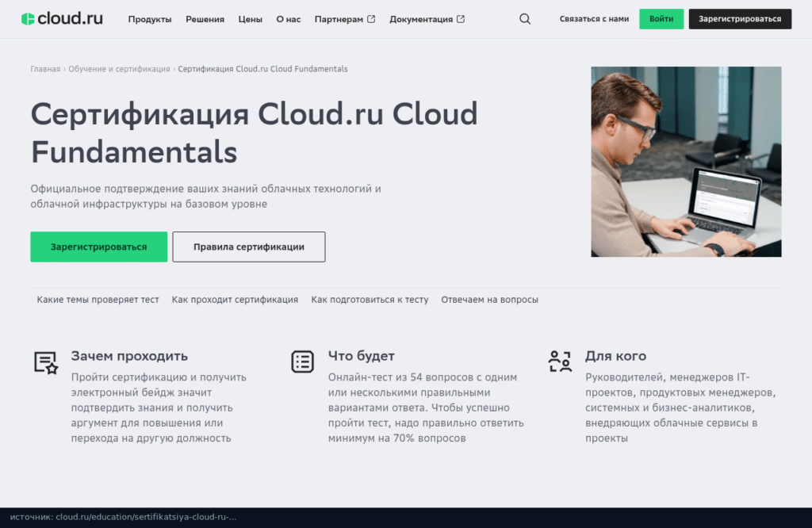Click the paragraph starting Пройти сертификацию и получить
812x528 pixels.
pos(159,407)
